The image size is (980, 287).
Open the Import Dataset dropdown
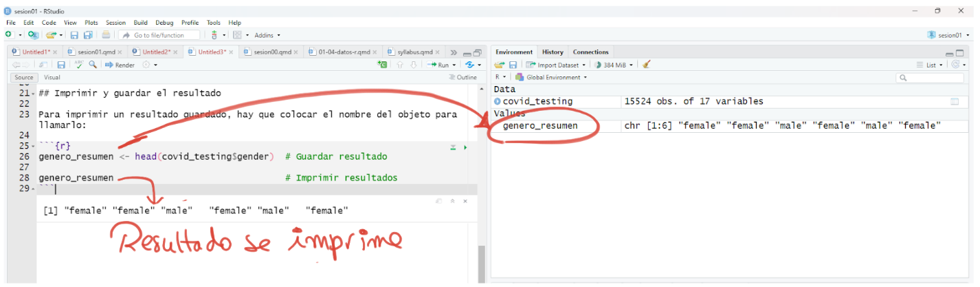click(x=556, y=65)
